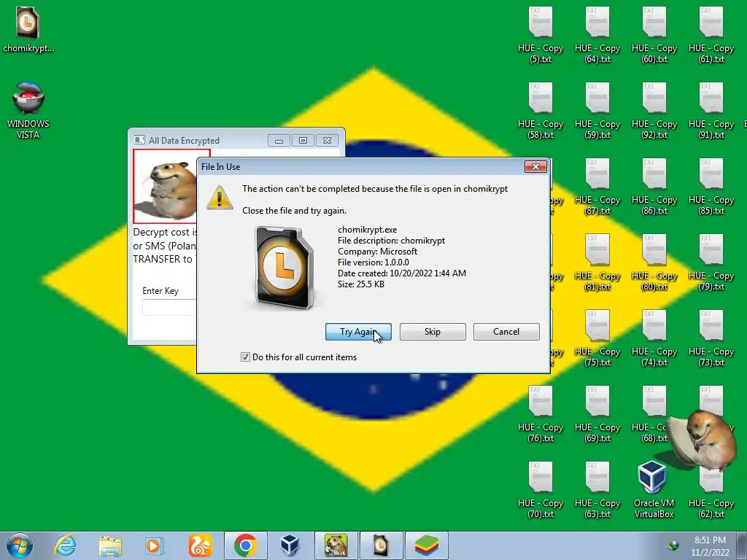Open BlueStacks from taskbar
Viewport: 747px width, 560px height.
pyautogui.click(x=426, y=545)
